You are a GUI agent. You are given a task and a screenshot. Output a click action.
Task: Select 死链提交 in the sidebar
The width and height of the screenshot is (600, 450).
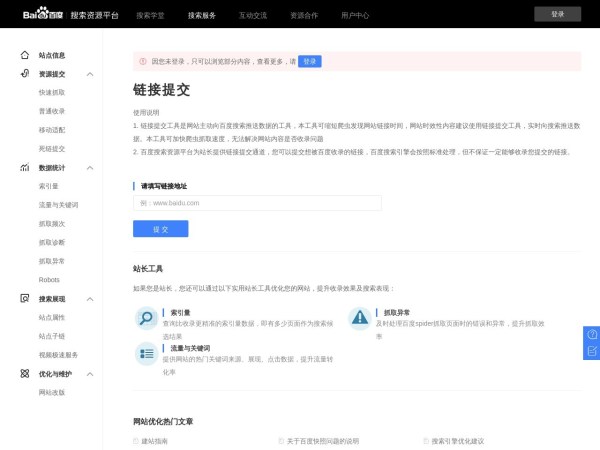coord(52,148)
